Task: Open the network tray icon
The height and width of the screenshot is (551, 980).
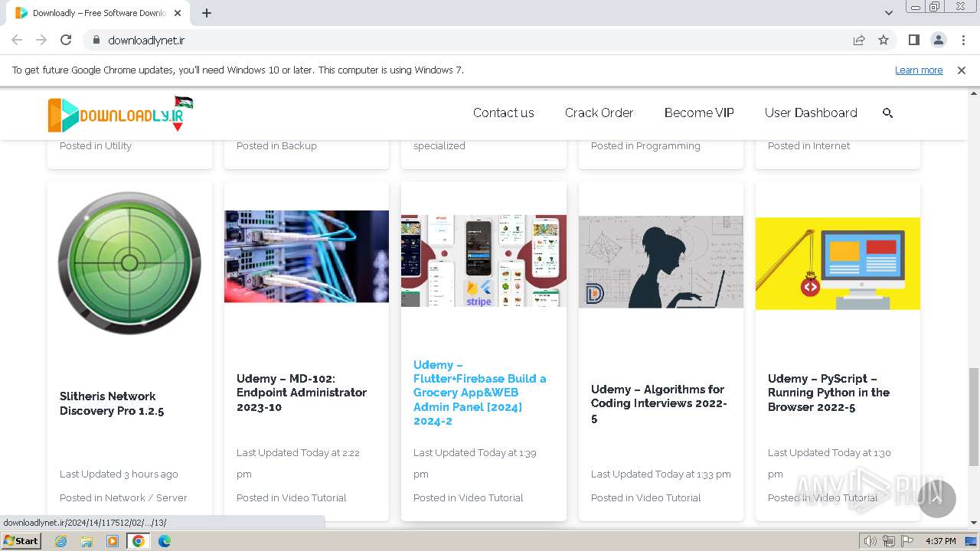Action: click(x=889, y=541)
